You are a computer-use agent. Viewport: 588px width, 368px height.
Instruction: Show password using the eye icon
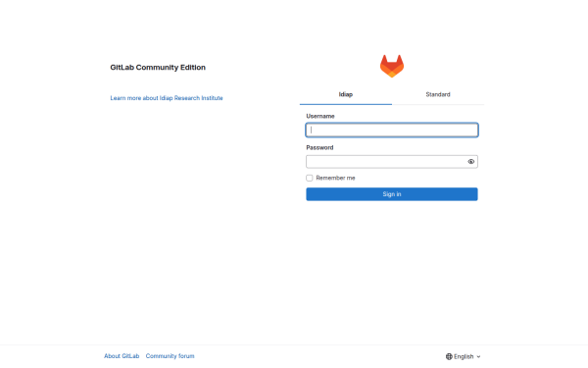click(x=471, y=162)
